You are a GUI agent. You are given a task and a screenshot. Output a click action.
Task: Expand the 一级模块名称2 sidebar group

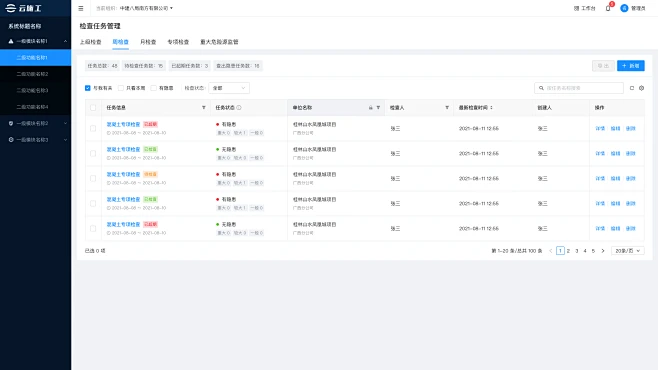[65, 123]
